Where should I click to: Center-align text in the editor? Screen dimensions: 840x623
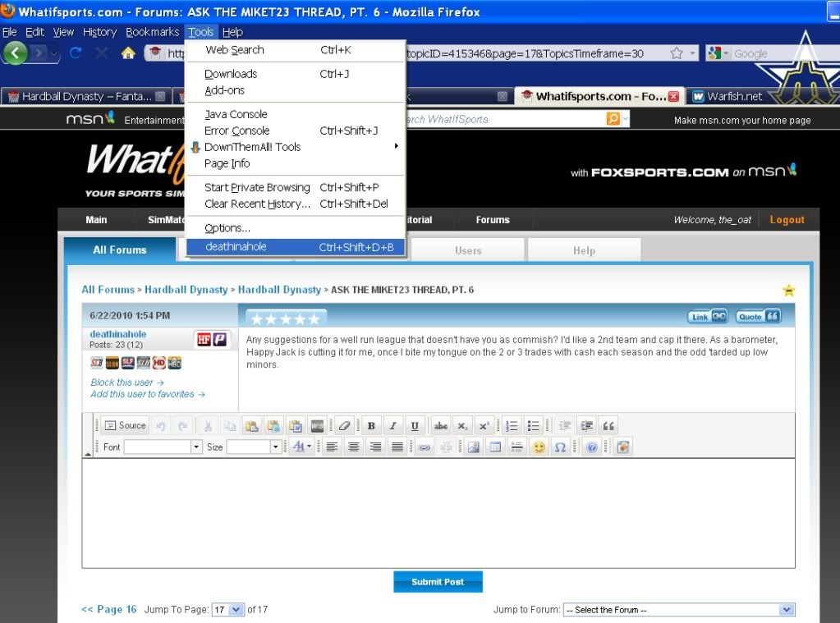coord(354,447)
